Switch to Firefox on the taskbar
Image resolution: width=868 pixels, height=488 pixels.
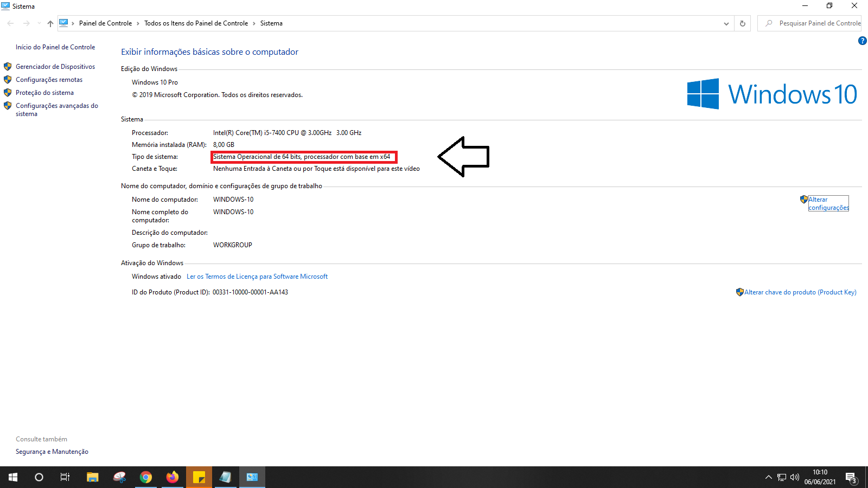pos(173,477)
